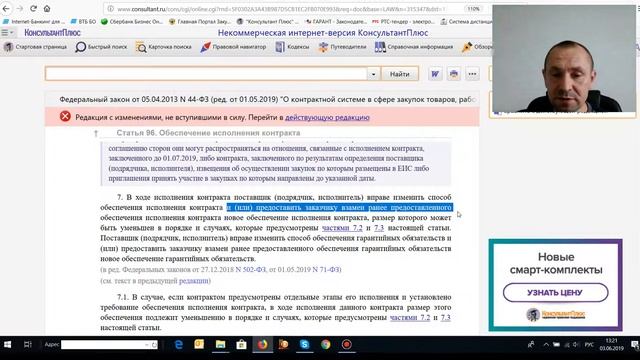Open Task View on the taskbar
The width and height of the screenshot is (640, 360).
click(27, 344)
